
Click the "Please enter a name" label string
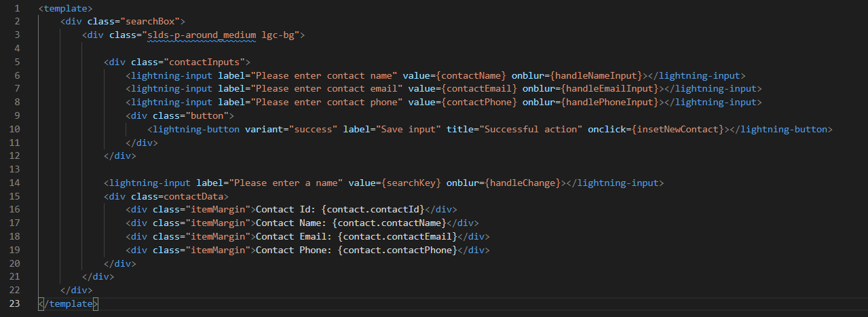[x=286, y=184]
